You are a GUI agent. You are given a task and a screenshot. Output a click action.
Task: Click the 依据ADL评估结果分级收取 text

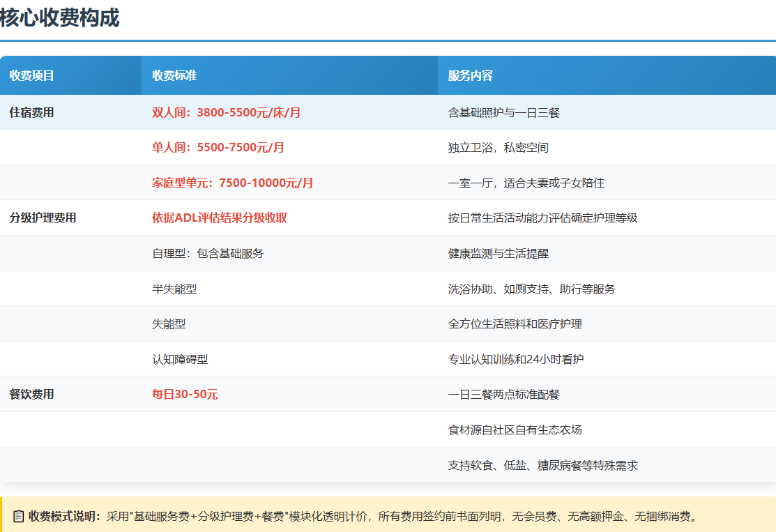tap(219, 218)
